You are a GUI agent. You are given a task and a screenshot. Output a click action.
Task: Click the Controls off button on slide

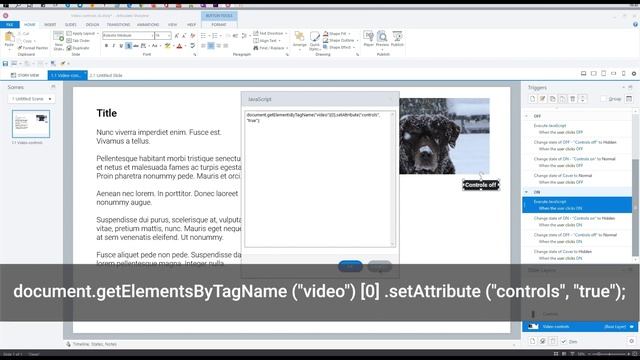(480, 185)
